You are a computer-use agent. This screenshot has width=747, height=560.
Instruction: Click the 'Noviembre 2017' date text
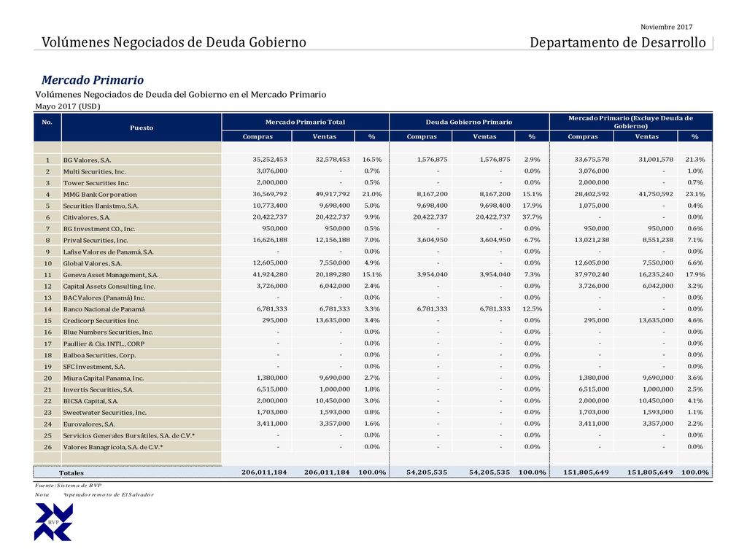(666, 27)
